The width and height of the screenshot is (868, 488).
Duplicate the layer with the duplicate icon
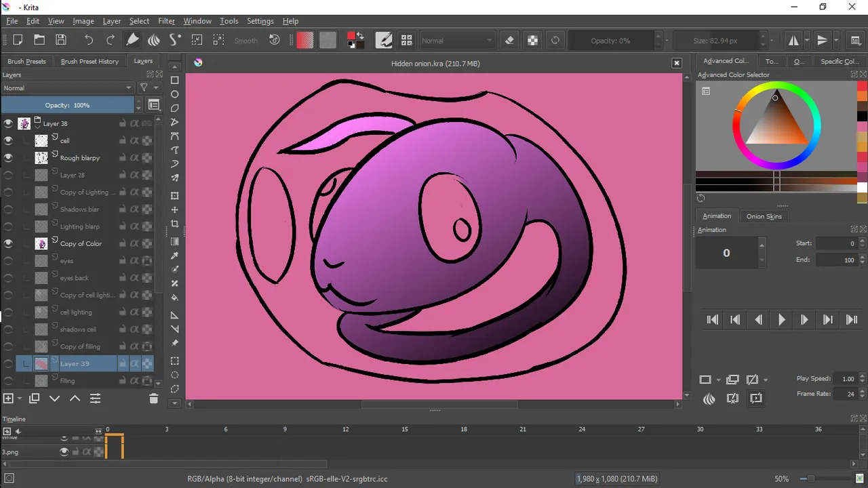click(35, 399)
